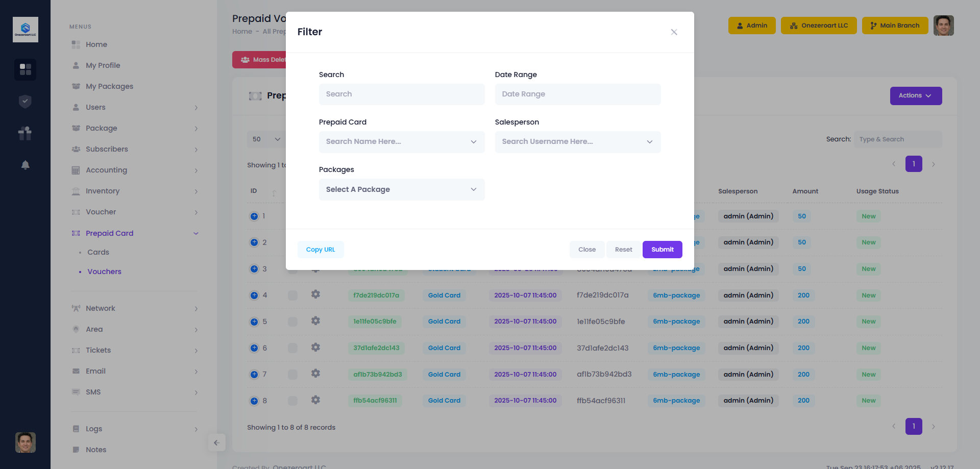This screenshot has height=469, width=980.
Task: Check the checkbox for row 8
Action: (292, 401)
